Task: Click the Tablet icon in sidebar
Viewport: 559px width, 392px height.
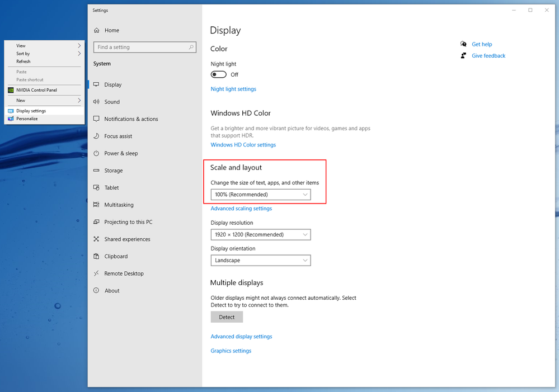Action: pyautogui.click(x=96, y=187)
